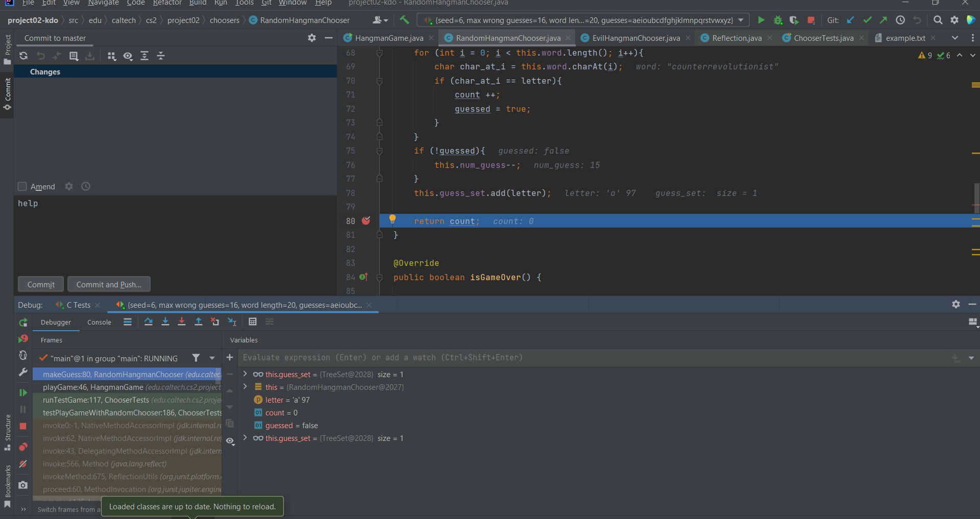
Task: Toggle the breakpoint on line 80
Action: pyautogui.click(x=366, y=221)
